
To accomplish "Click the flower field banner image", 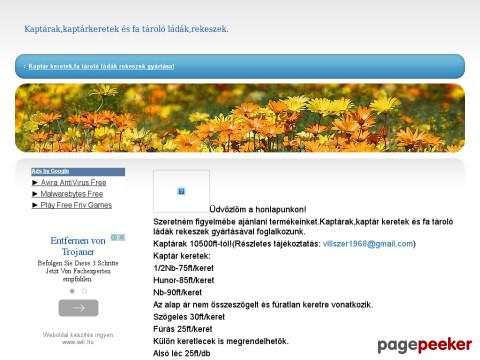I will (240, 118).
